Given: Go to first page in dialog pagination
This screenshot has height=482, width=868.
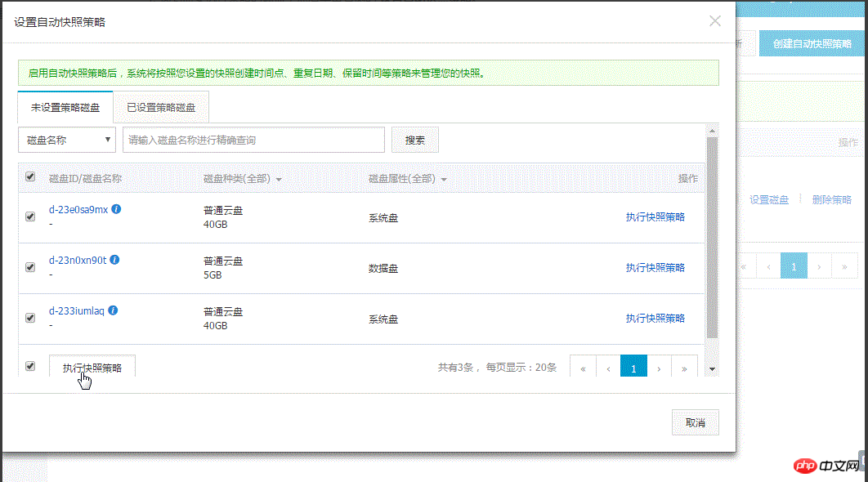Looking at the screenshot, I should click(583, 368).
